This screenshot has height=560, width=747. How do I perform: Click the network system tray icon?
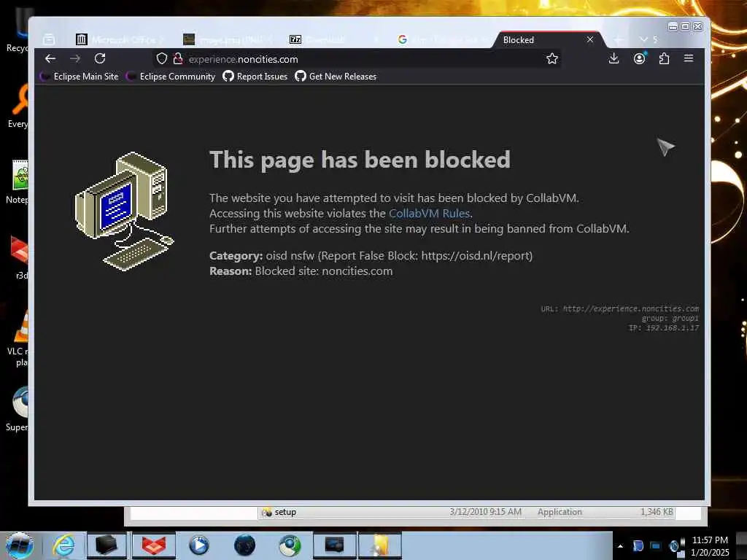[656, 546]
